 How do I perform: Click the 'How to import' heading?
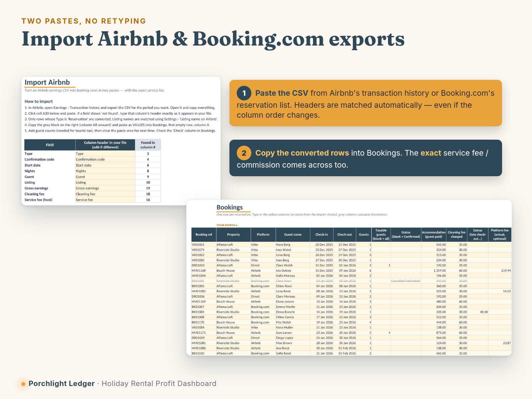click(x=39, y=101)
